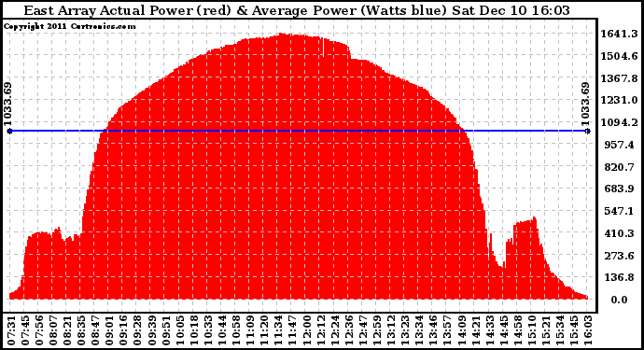
Task: Click the 15:10 time label
Action: click(532, 330)
